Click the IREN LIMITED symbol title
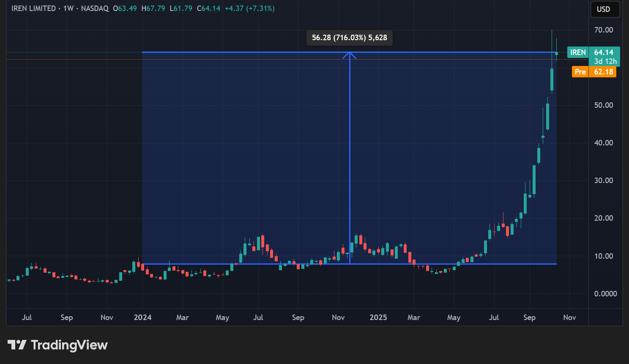 coord(33,8)
